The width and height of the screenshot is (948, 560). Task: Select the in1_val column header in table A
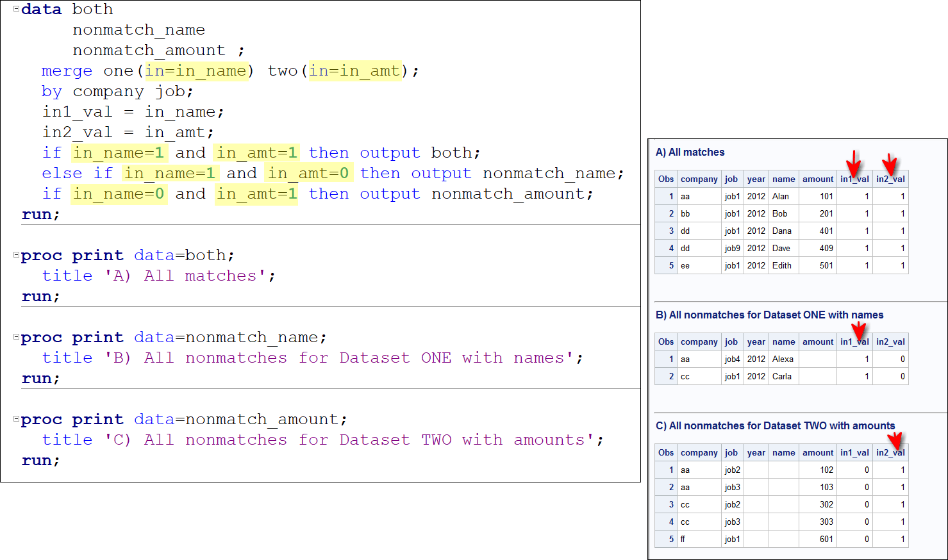coord(854,179)
